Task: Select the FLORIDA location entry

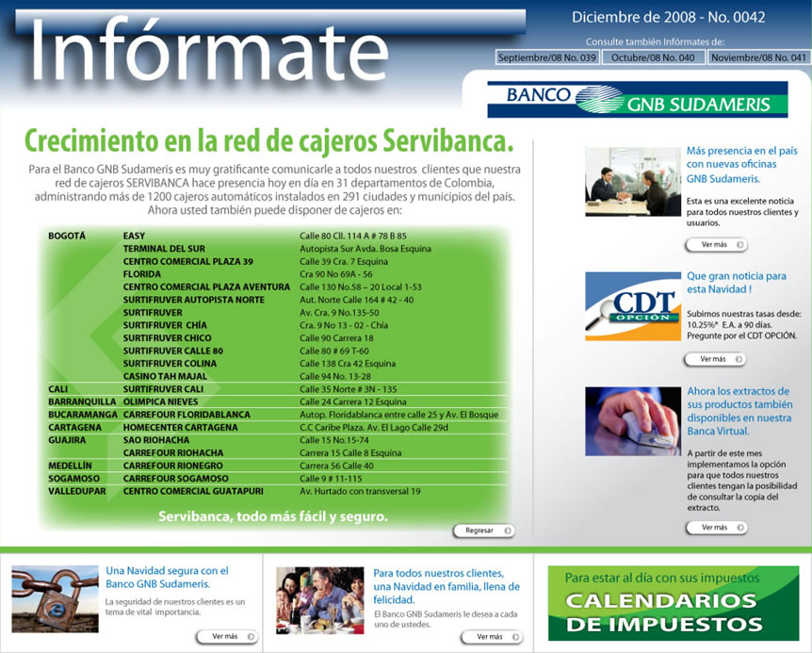Action: [x=142, y=274]
